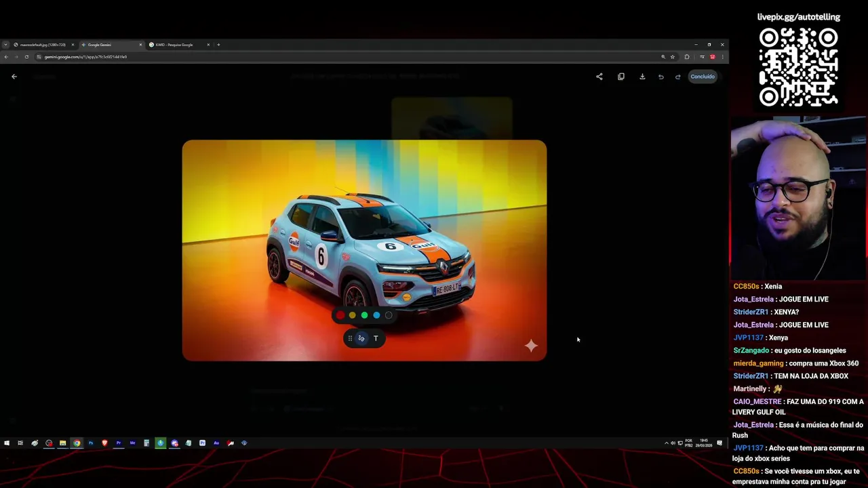
Task: Click the zoom magnifier in address bar
Action: pos(663,57)
